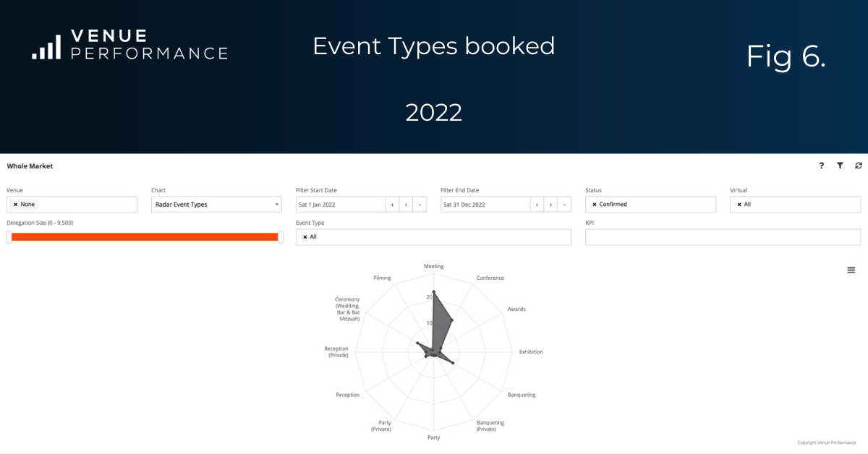Open the Event Type selection field
Image resolution: width=868 pixels, height=454 pixels.
[x=434, y=237]
